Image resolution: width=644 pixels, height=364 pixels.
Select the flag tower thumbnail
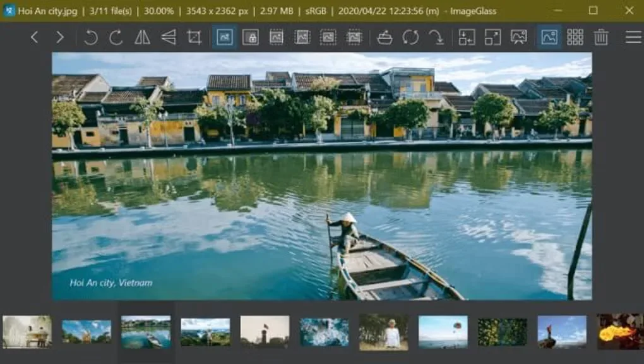(x=265, y=332)
